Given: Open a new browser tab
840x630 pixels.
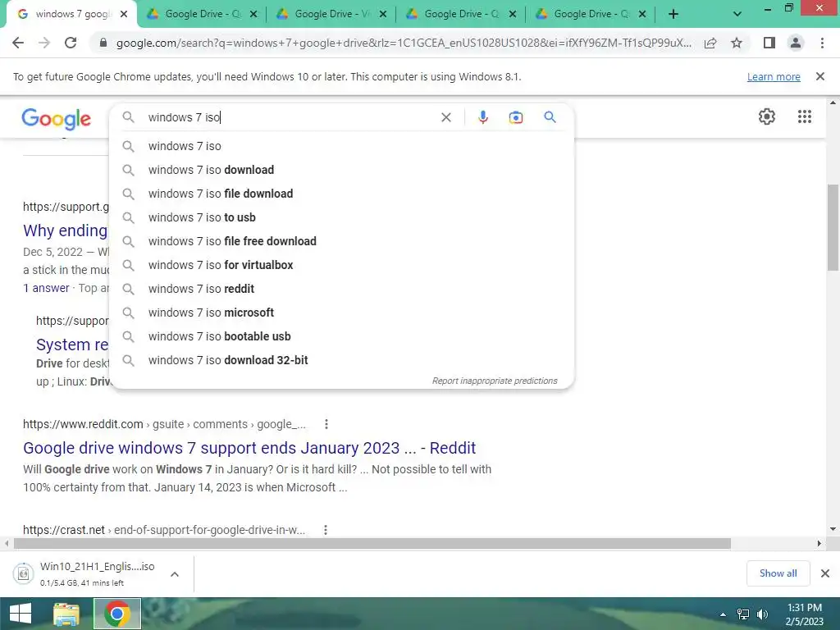Looking at the screenshot, I should click(673, 14).
